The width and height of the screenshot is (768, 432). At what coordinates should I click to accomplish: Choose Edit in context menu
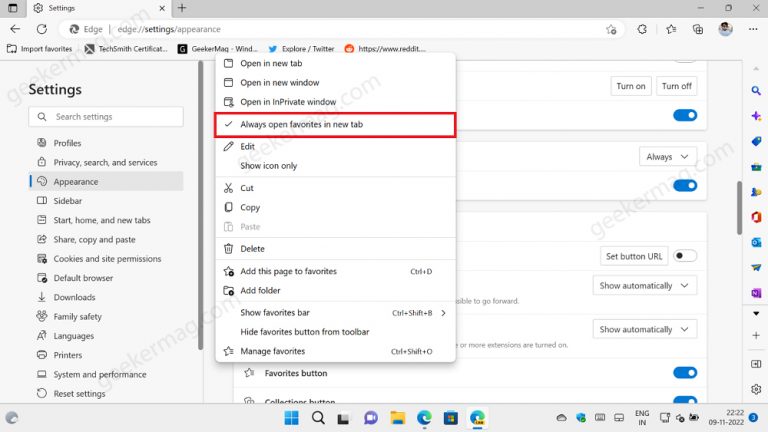(335, 146)
